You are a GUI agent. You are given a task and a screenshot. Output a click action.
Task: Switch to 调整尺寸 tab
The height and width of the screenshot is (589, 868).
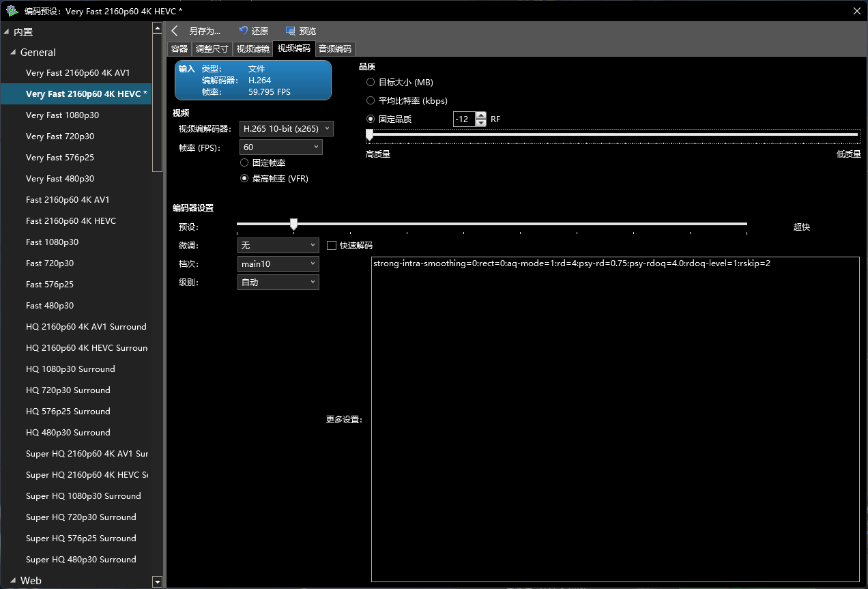point(212,48)
